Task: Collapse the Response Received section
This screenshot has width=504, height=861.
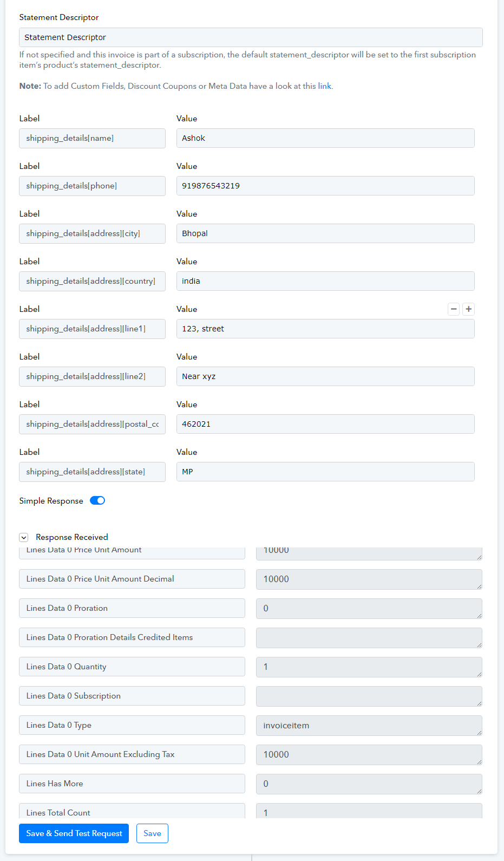Action: coord(24,537)
